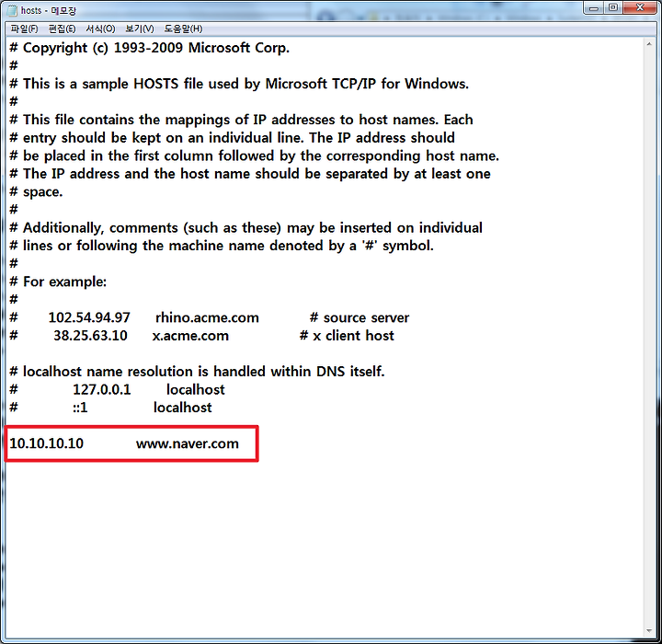This screenshot has width=662, height=644.
Task: Click the '# source server' comment
Action: tap(360, 317)
